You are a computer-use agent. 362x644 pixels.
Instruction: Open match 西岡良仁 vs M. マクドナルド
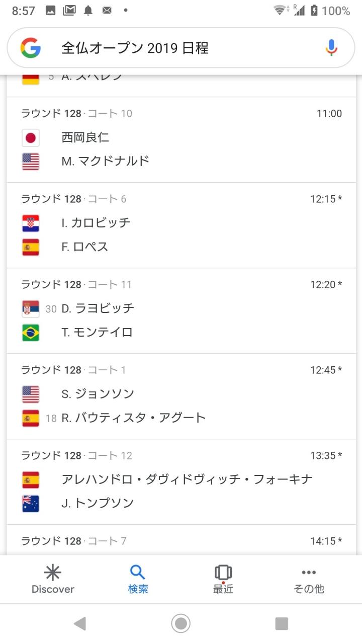click(x=181, y=140)
